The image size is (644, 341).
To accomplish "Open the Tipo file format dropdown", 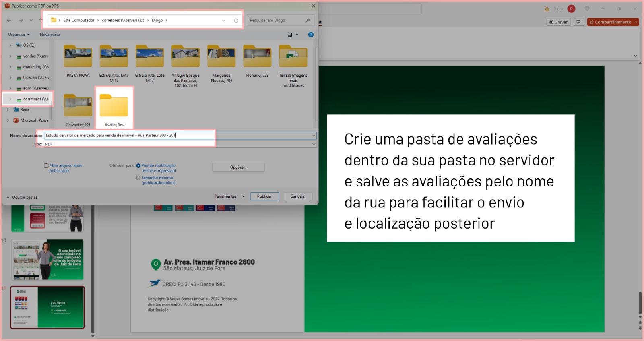I will coord(179,144).
